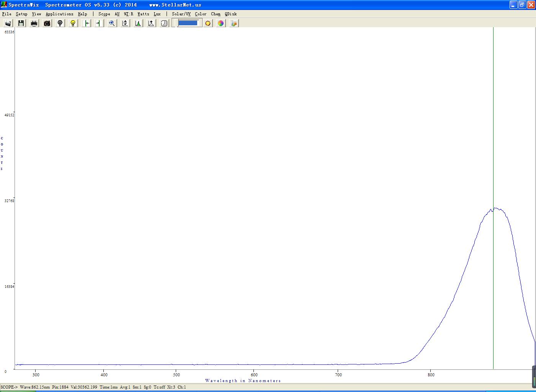Click the rainbow color wheel icon
The image size is (536, 392).
click(221, 23)
